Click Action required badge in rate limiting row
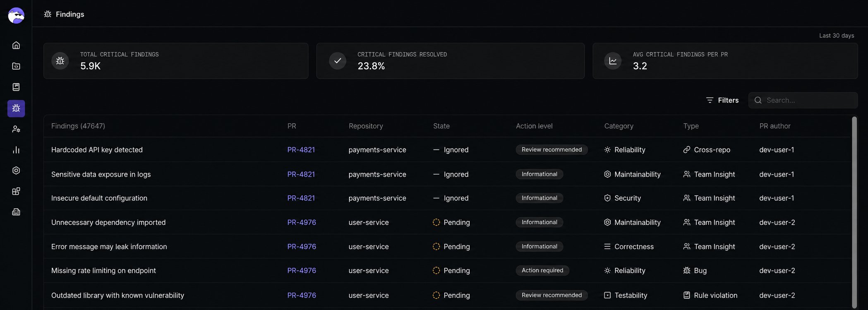The image size is (868, 310). click(542, 270)
